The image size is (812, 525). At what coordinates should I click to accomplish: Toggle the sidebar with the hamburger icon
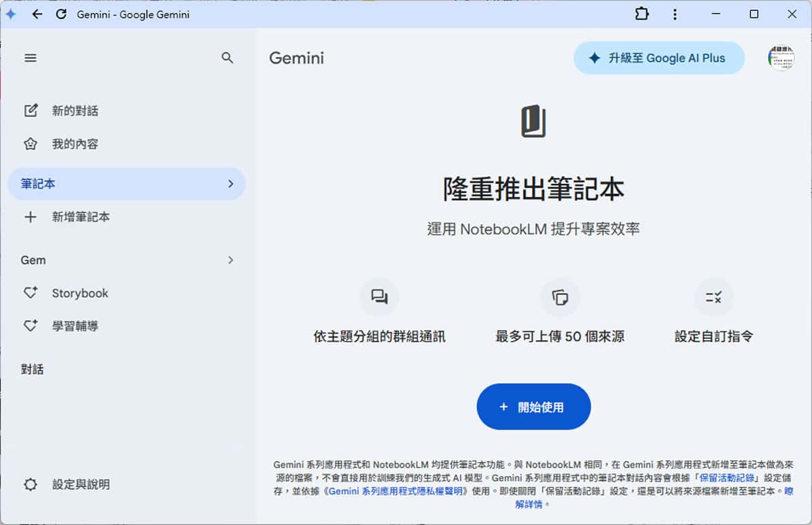click(30, 58)
